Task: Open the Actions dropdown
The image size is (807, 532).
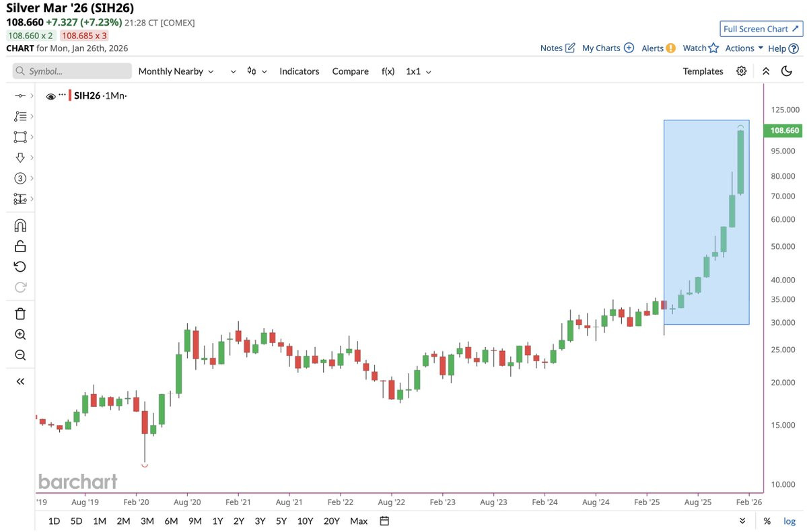Action: coord(744,48)
